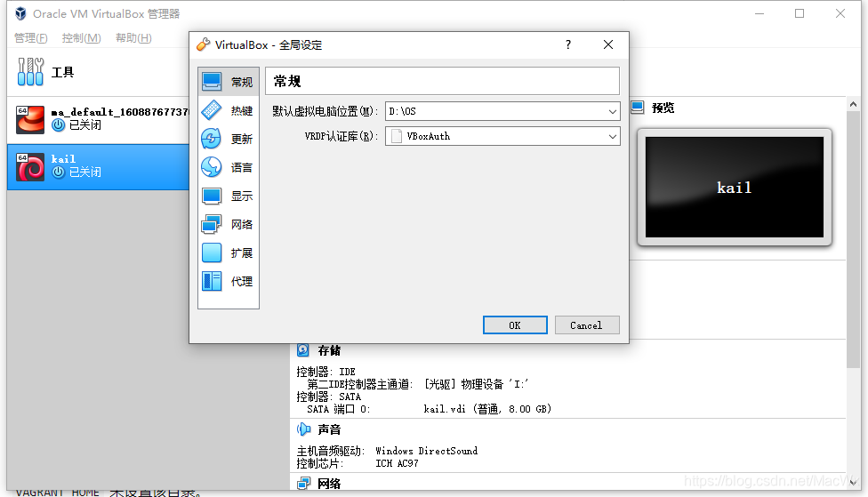
Task: Click the scrollbar up arrow
Action: click(x=853, y=104)
